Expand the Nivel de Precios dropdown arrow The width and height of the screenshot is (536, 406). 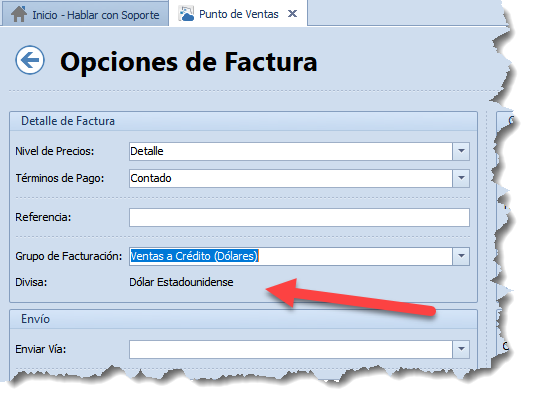tap(461, 151)
